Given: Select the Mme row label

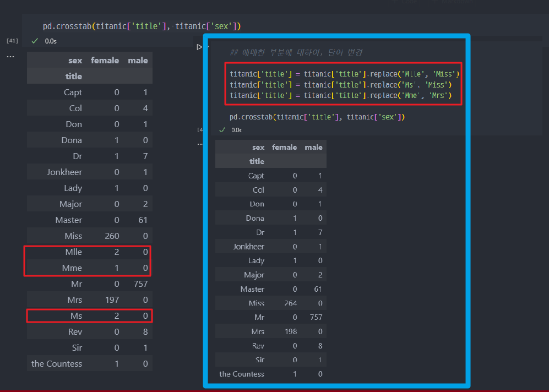Looking at the screenshot, I should tap(72, 268).
